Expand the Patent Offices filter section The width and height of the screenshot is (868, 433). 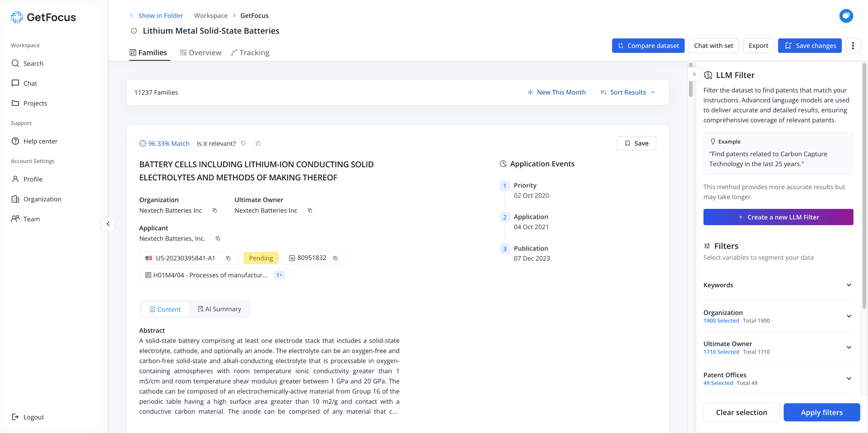[849, 378]
